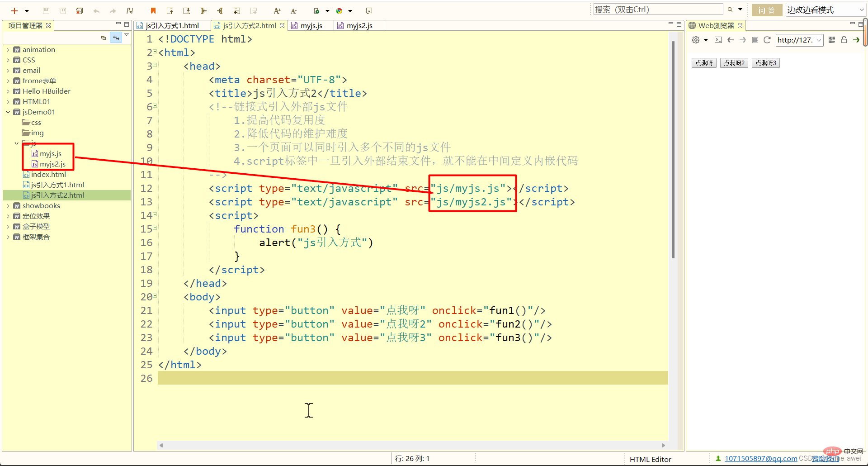Select the Web浏览器 panel tab

716,26
